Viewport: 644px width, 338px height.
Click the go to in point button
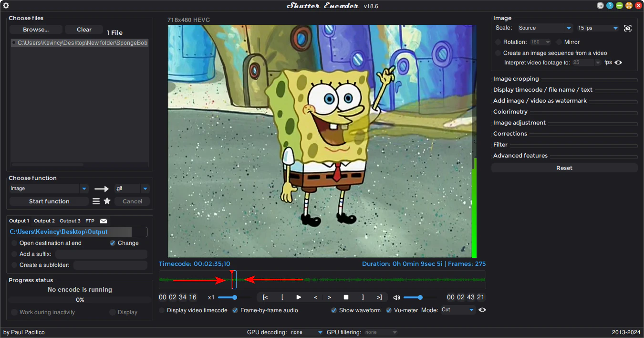pyautogui.click(x=265, y=297)
